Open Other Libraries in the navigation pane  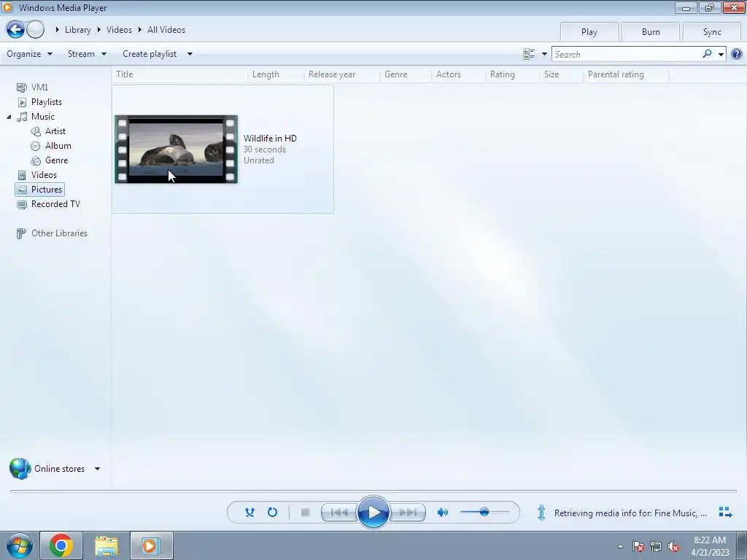point(59,233)
